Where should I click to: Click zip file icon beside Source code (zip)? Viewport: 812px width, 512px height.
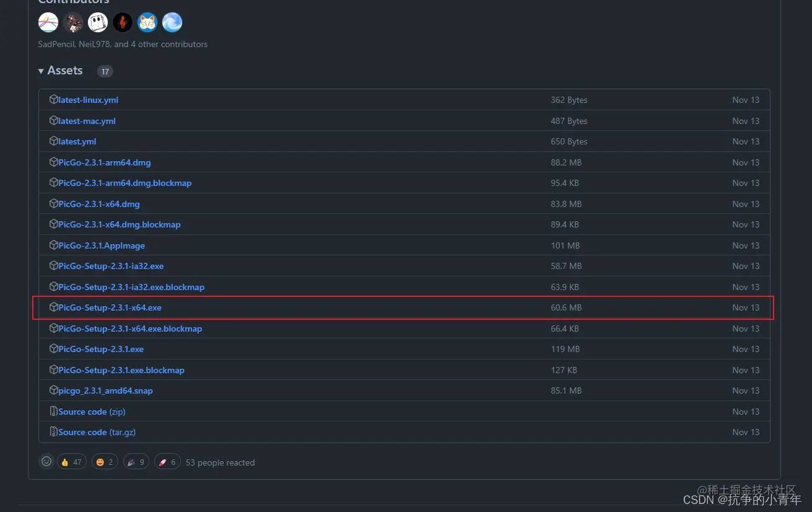53,412
